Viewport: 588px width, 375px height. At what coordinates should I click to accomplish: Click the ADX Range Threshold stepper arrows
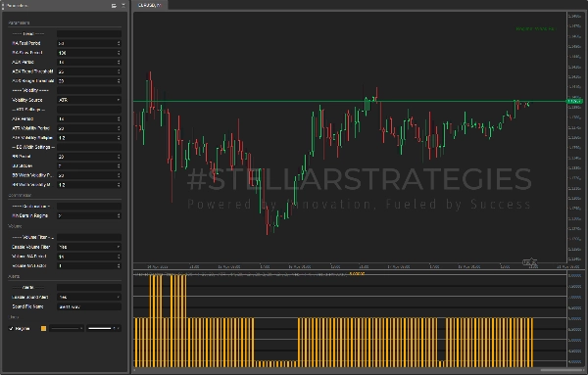[x=119, y=81]
